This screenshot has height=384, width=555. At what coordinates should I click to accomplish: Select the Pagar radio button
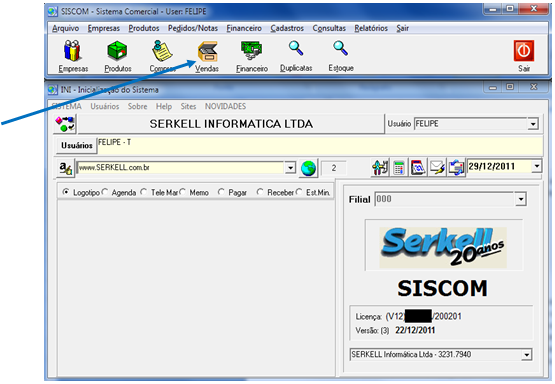tap(221, 192)
